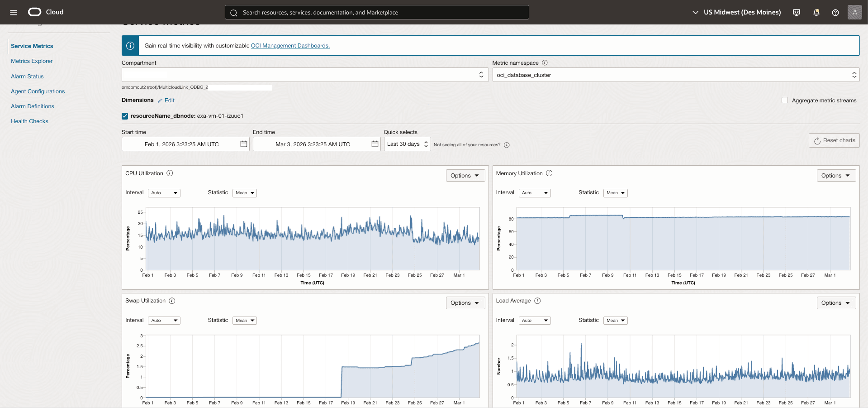Viewport: 868px width, 408px height.
Task: Click the CPU Utilization info icon
Action: tap(170, 173)
